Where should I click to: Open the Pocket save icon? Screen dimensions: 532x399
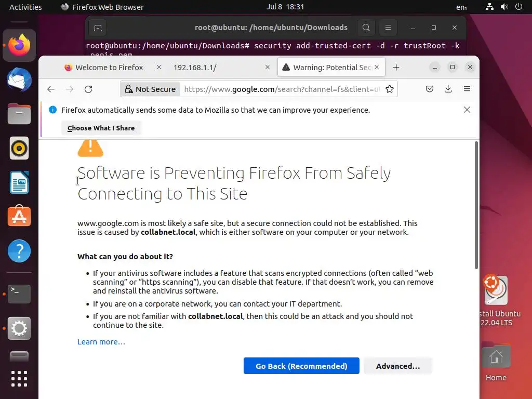[x=430, y=89]
